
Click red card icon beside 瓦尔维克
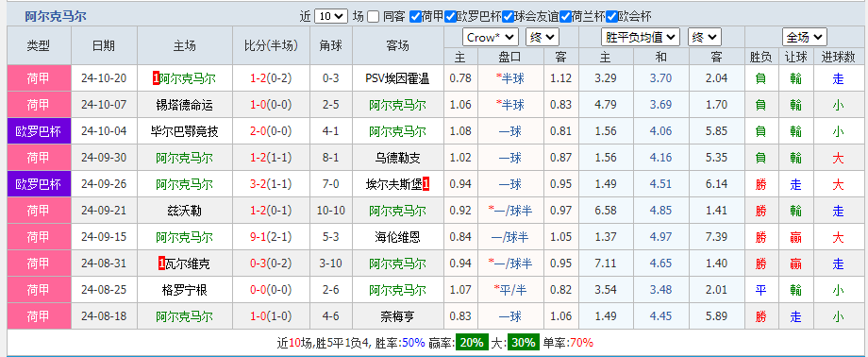coord(161,263)
